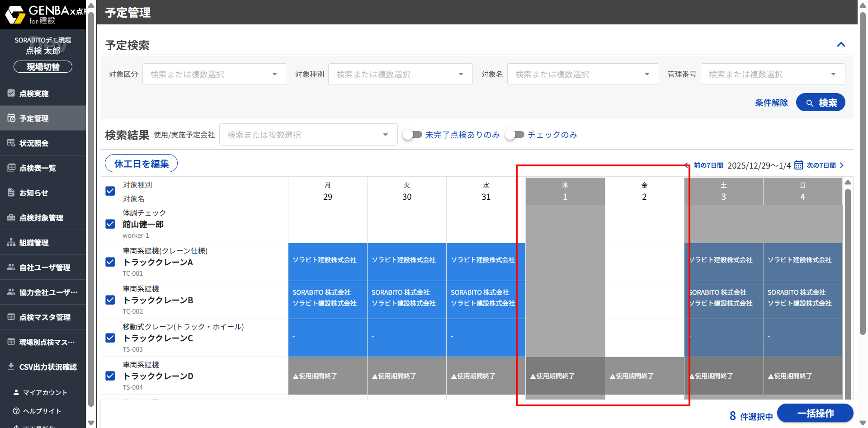868x428 pixels.
Task: Click the schedule table vertical scrollbar
Action: [x=848, y=289]
